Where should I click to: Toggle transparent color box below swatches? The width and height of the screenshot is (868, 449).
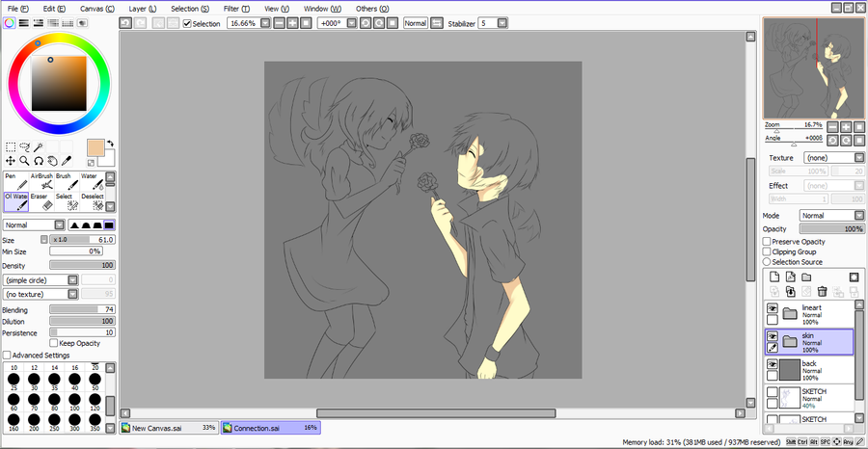pos(91,163)
